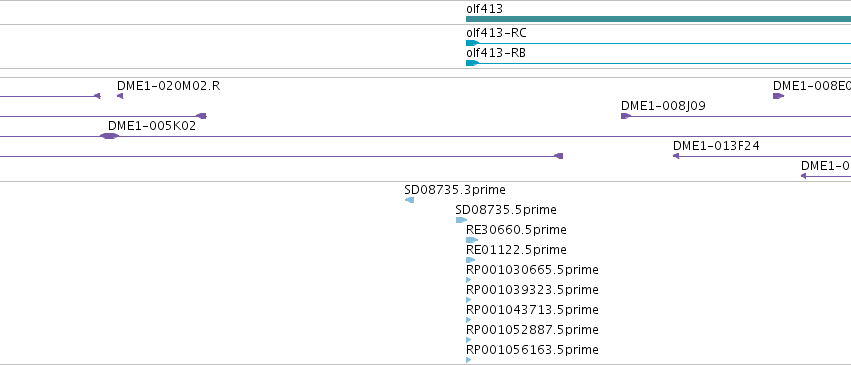Select the purple arrow left of DME1-020M02.R's arrow
851x365 pixels.
click(97, 96)
